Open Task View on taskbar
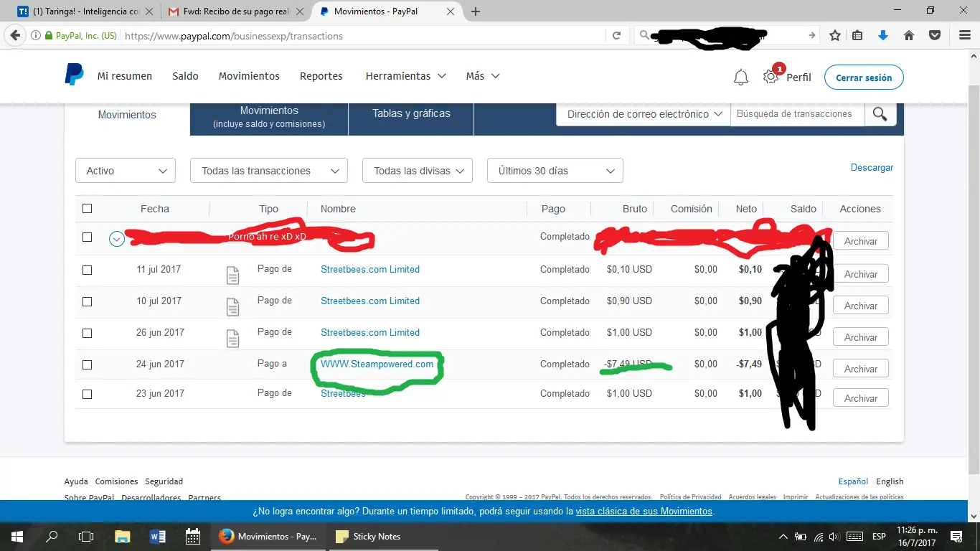The image size is (980, 551). coord(86,536)
